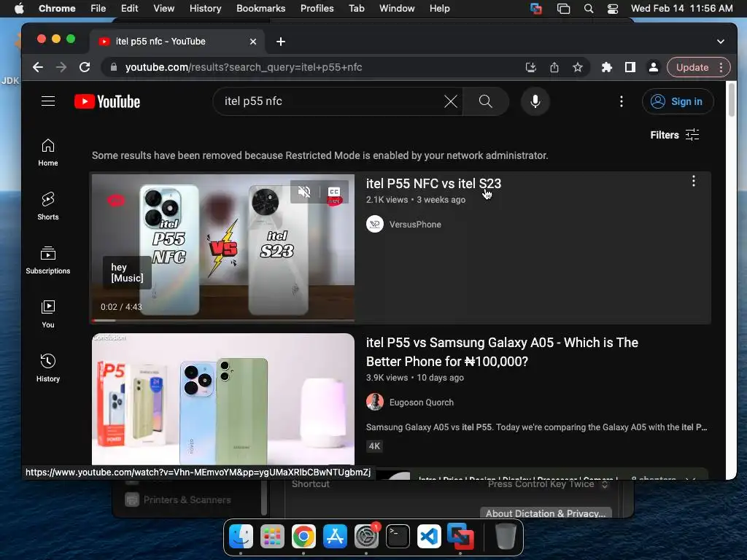Open the Profiles menu
747x560 pixels.
click(x=317, y=9)
